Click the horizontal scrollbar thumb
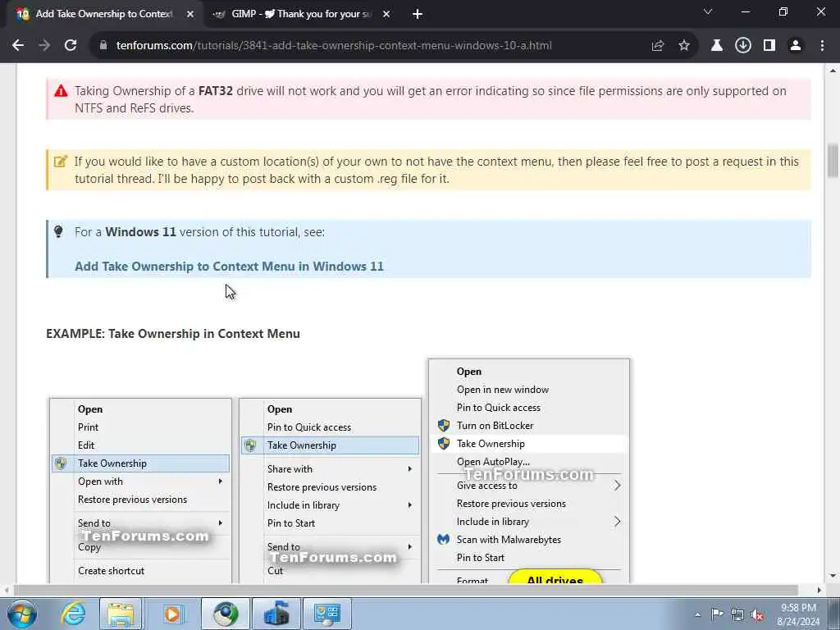This screenshot has height=630, width=840. 405,590
